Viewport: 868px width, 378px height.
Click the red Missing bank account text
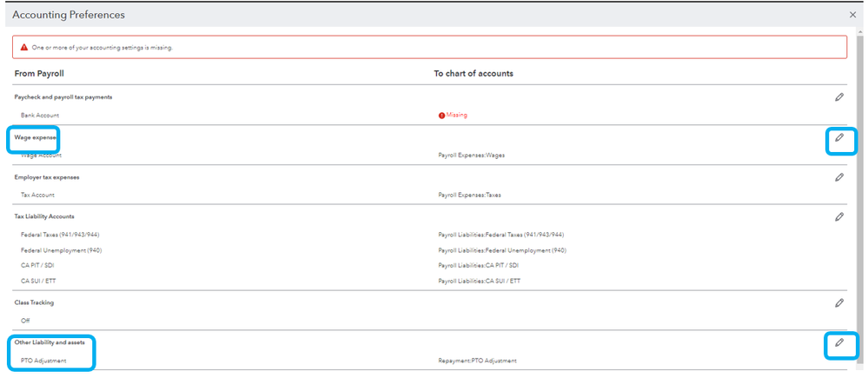click(456, 115)
